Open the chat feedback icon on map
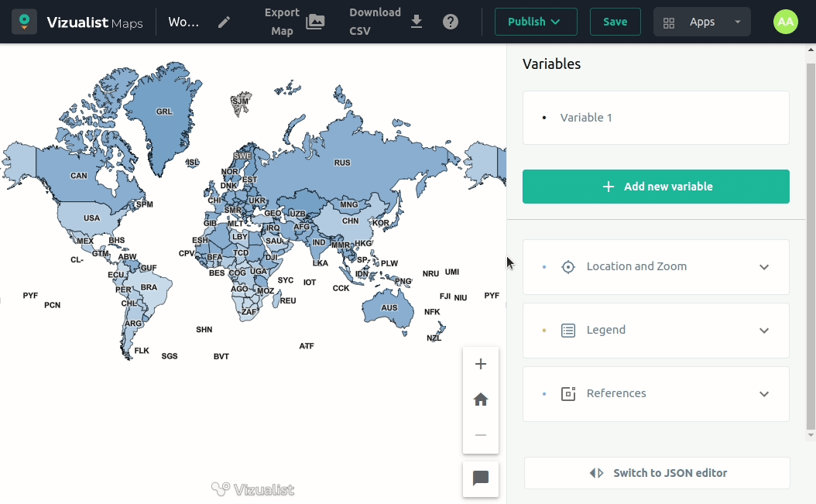This screenshot has height=504, width=816. point(481,478)
